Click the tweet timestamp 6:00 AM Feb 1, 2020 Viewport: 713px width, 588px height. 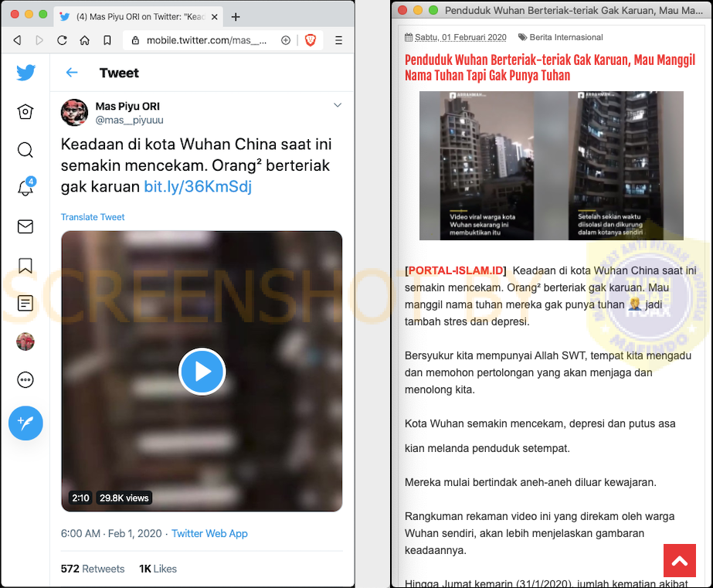point(111,533)
